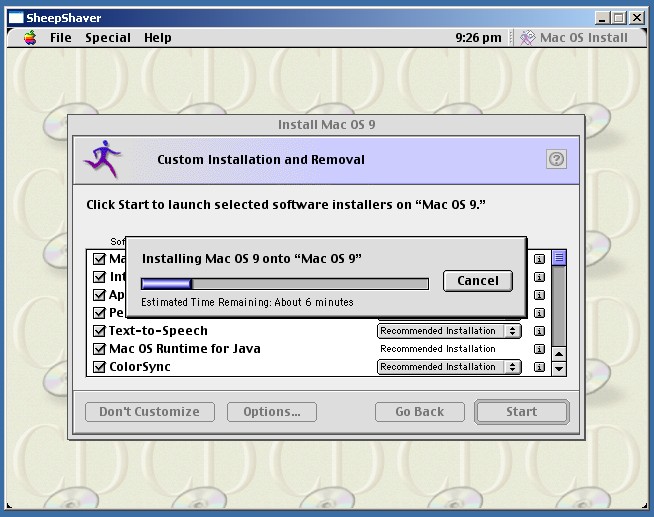Show info for the fourth software row
Image resolution: width=654 pixels, height=517 pixels.
(x=539, y=313)
